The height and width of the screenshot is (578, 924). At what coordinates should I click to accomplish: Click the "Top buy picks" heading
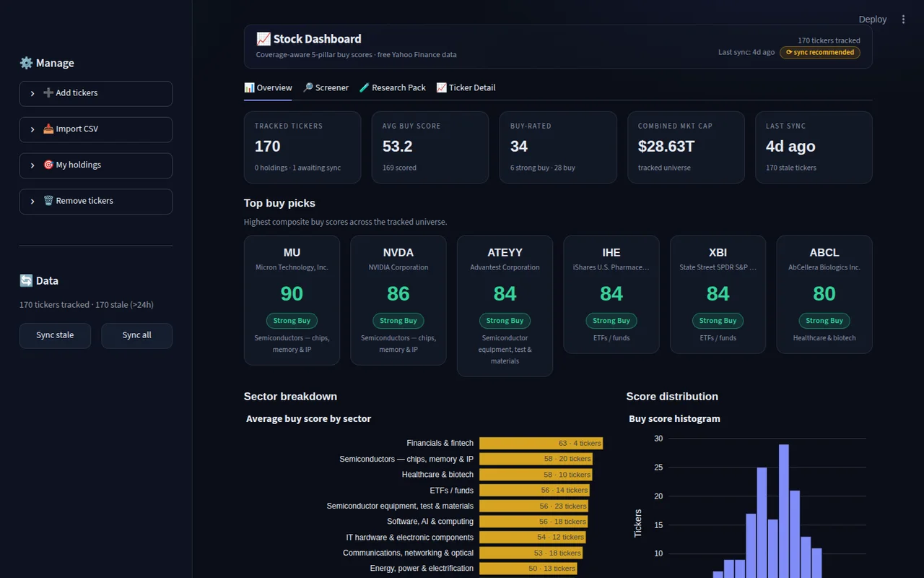coord(279,203)
